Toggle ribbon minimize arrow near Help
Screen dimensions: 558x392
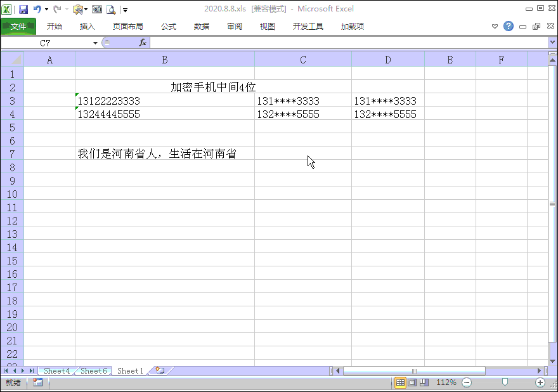tap(495, 27)
